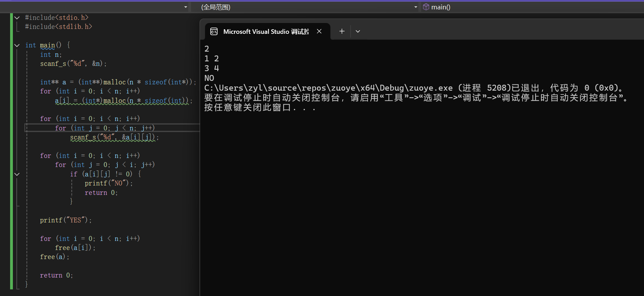644x296 pixels.
Task: Click the console input line '3 4'
Action: [x=212, y=68]
